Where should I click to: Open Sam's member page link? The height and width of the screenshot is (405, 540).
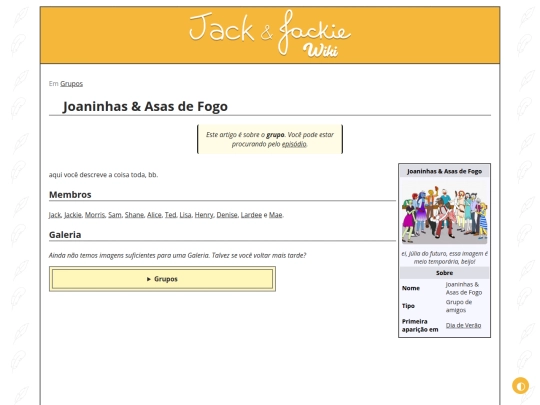click(x=115, y=215)
